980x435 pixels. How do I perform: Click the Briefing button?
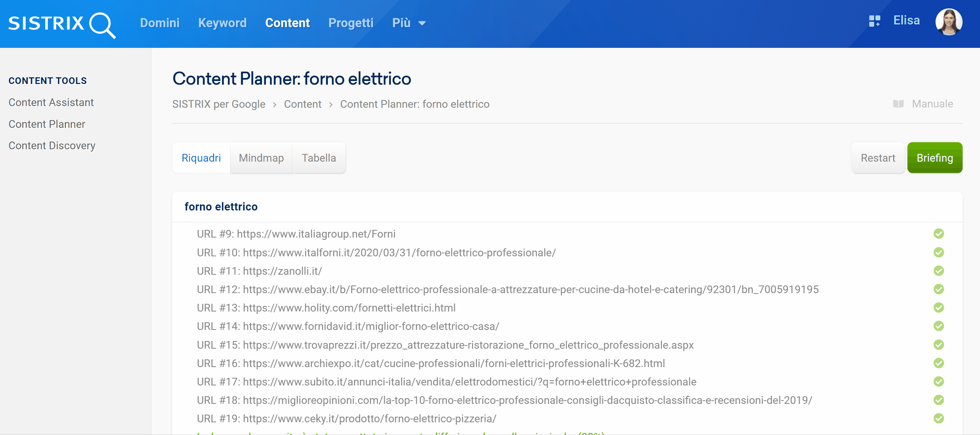tap(936, 158)
